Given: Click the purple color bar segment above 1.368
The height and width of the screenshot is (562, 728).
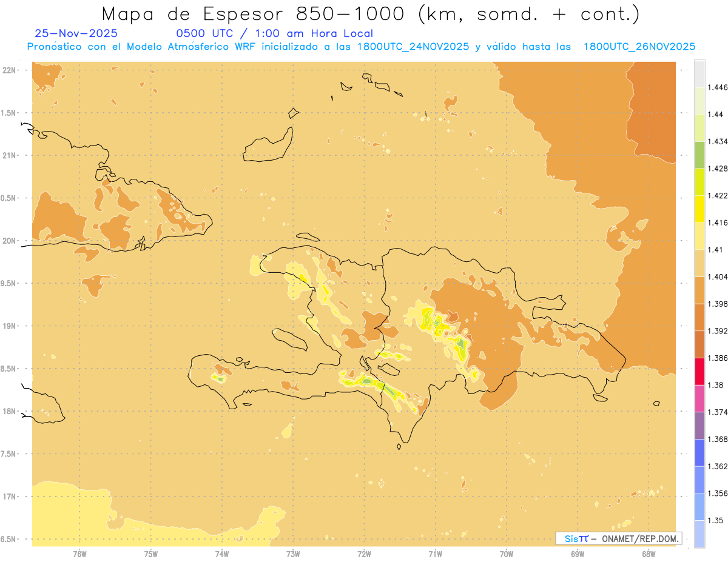Looking at the screenshot, I should [x=699, y=425].
